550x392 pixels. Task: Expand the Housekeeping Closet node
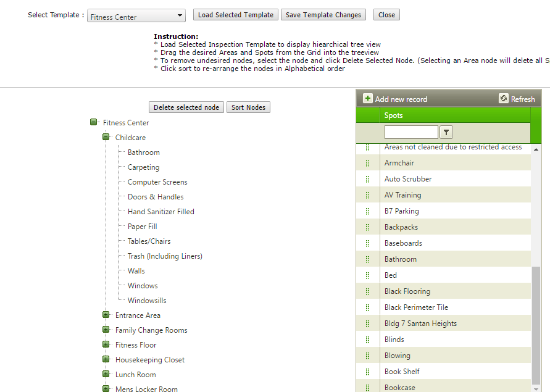pyautogui.click(x=106, y=360)
